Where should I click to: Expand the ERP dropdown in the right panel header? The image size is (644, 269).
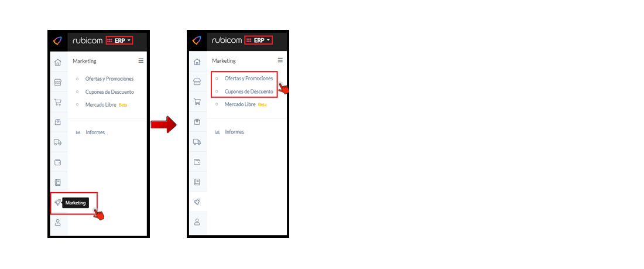(259, 40)
